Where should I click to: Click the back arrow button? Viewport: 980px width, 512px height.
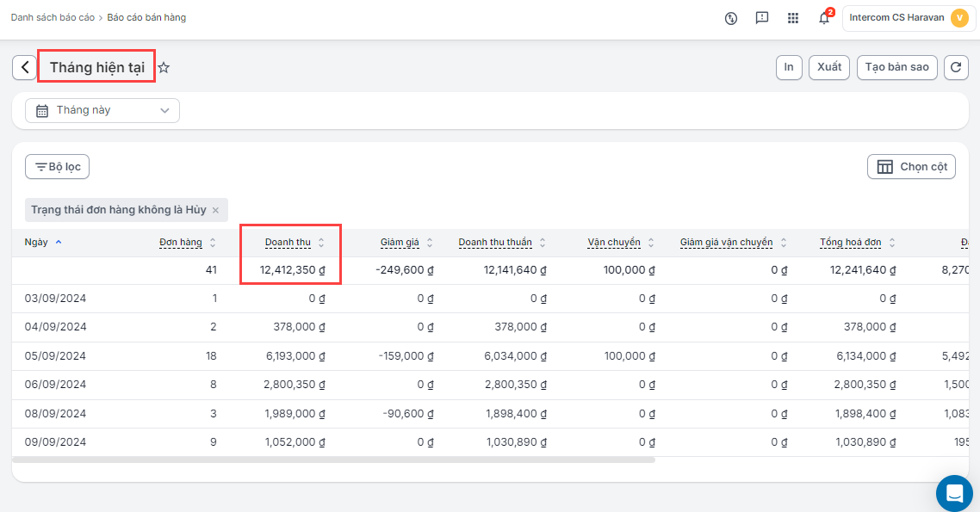(x=24, y=67)
